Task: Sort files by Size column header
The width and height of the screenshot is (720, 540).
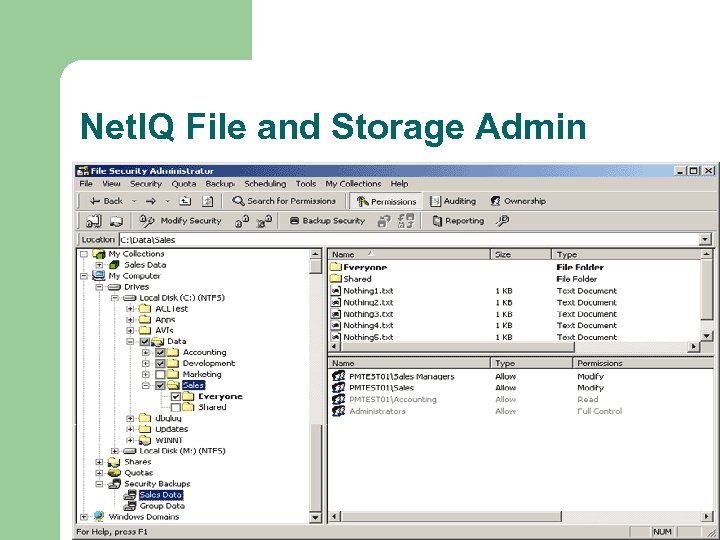Action: pyautogui.click(x=521, y=254)
